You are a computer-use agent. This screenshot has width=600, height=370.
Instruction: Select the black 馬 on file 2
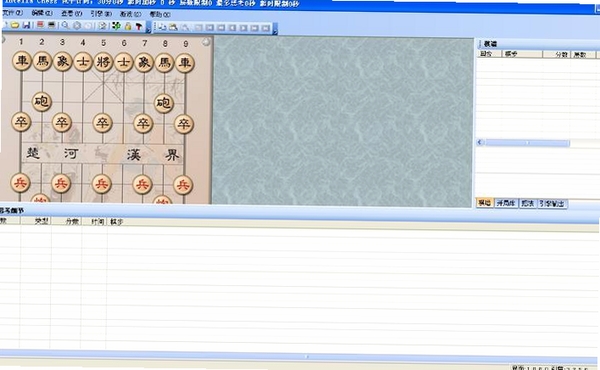pyautogui.click(x=42, y=61)
